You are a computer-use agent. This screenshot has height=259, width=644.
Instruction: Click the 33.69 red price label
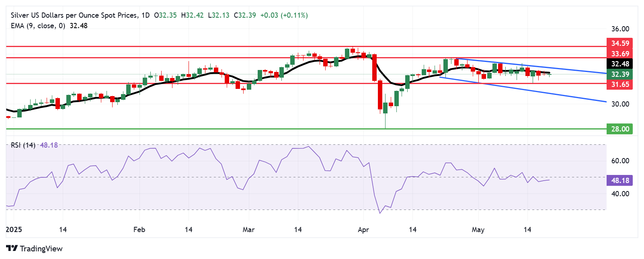tap(619, 54)
